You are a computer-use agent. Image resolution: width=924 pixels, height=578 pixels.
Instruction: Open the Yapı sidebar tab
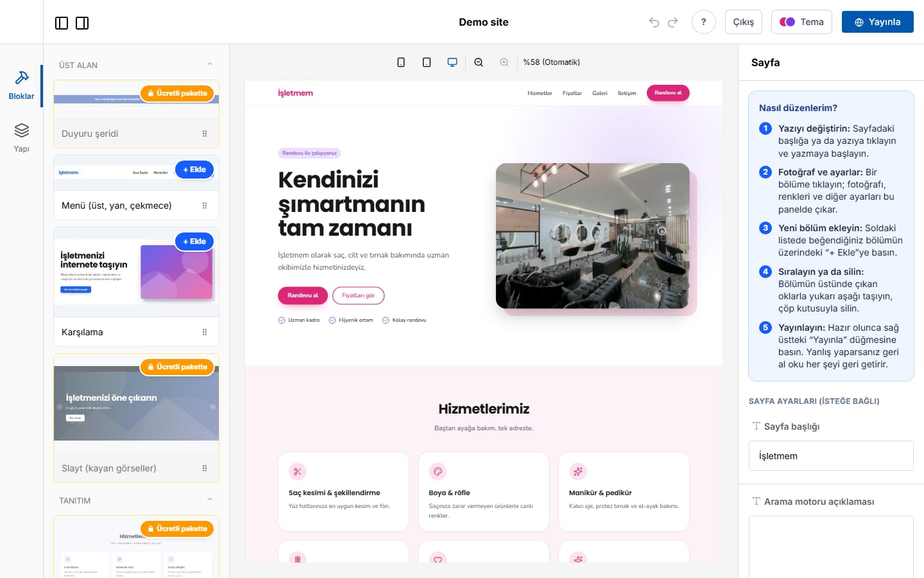click(x=21, y=138)
